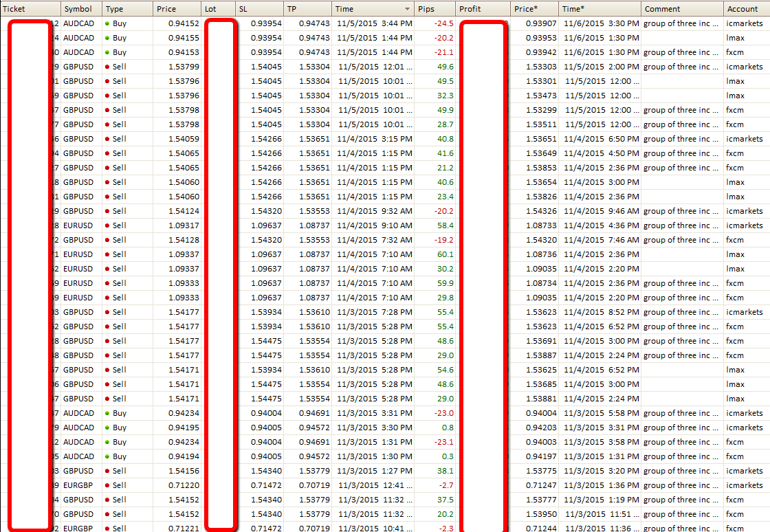Select the Pips value 49.6
This screenshot has height=532, width=770.
point(445,67)
